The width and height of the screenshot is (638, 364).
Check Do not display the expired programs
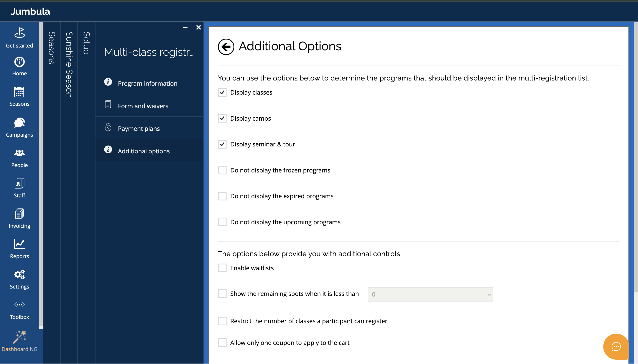coord(222,196)
